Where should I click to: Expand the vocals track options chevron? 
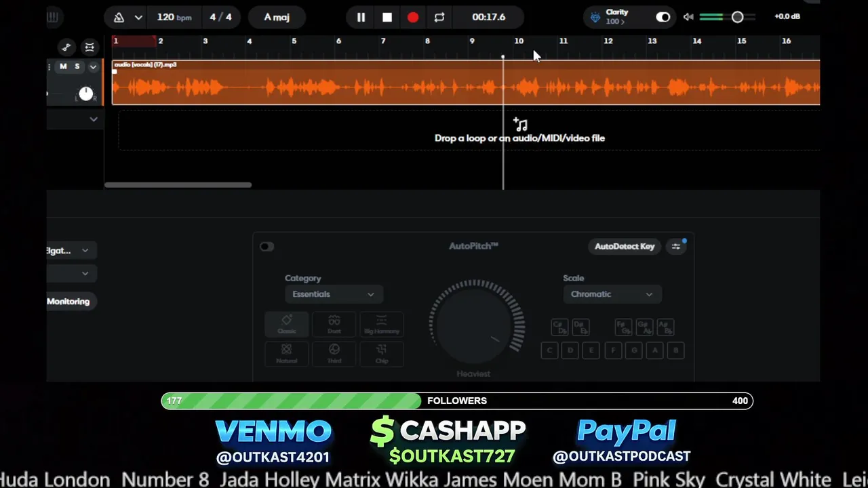pos(93,67)
